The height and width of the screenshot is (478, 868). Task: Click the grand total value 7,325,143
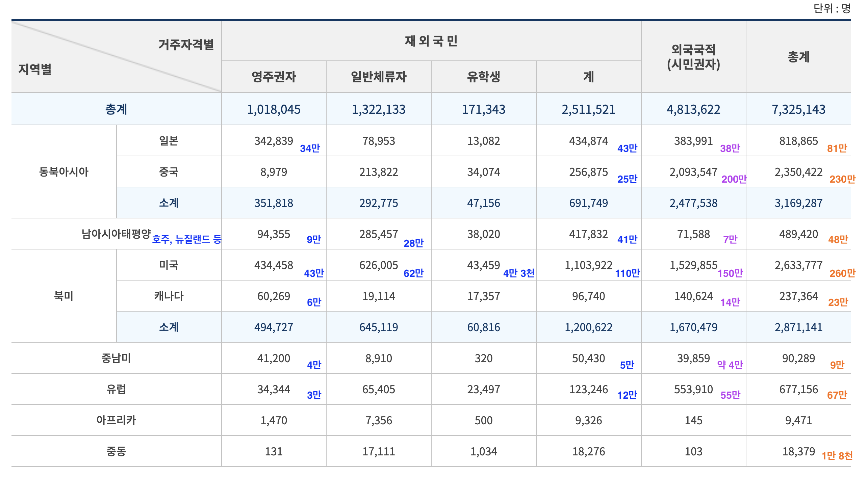798,109
